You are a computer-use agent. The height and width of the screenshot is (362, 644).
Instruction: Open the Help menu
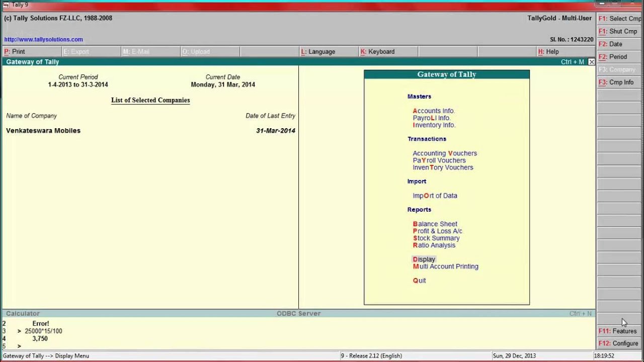(566, 51)
